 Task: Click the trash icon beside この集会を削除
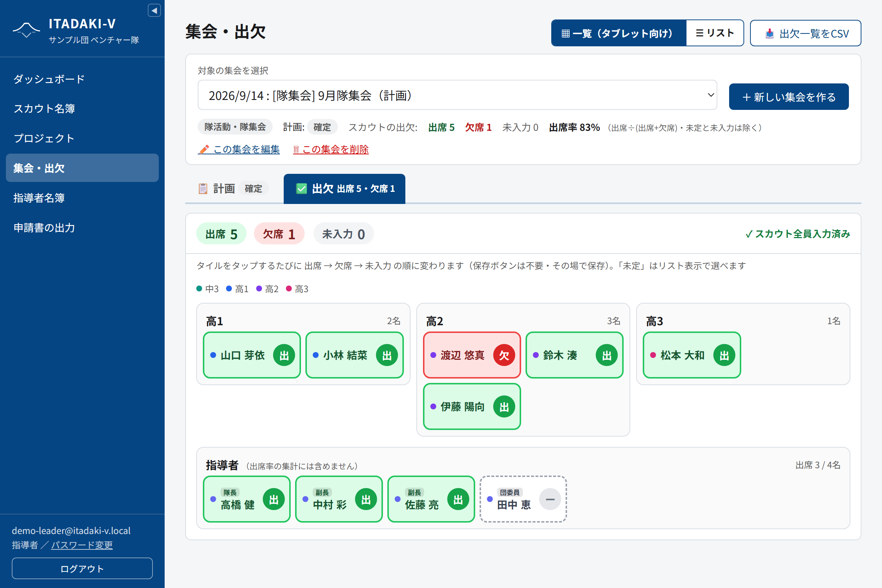pos(296,150)
